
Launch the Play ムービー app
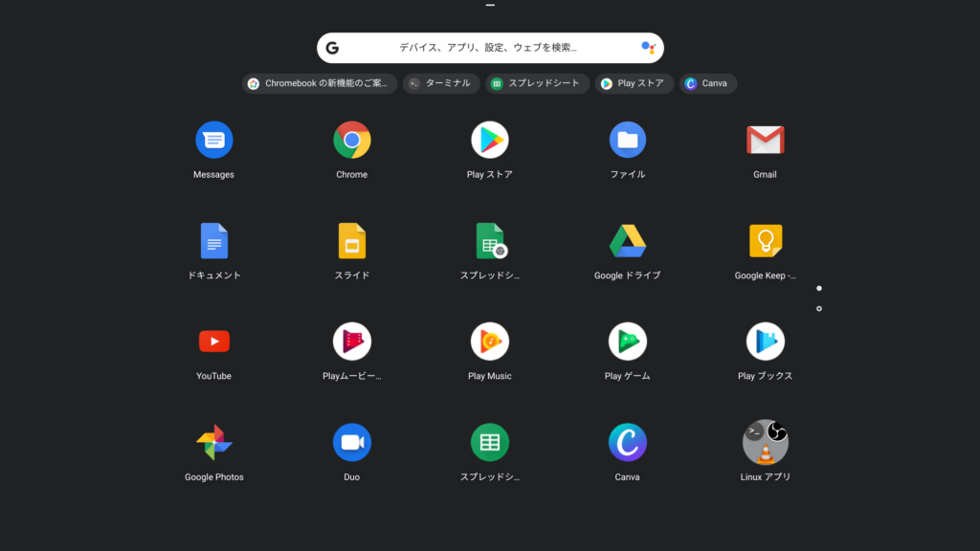352,342
